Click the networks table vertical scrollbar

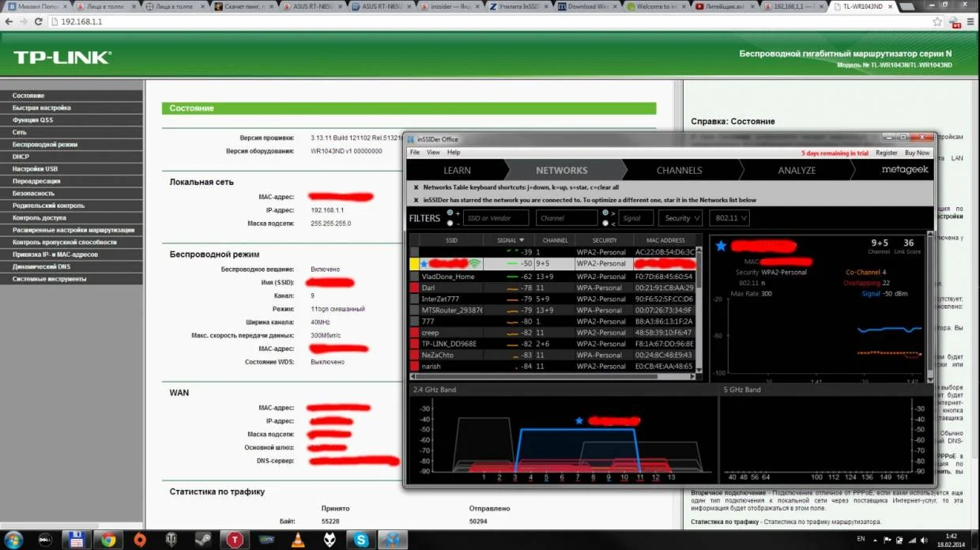[x=699, y=308]
